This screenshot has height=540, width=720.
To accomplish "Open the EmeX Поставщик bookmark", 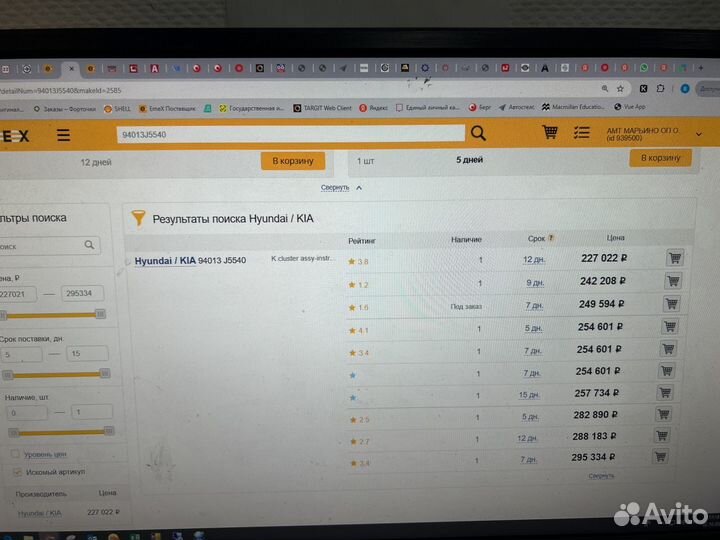I will click(x=168, y=108).
